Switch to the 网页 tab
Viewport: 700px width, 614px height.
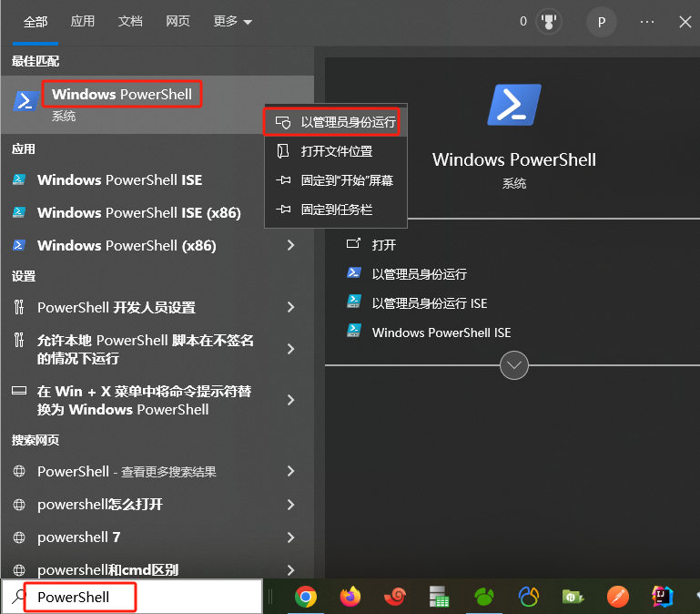[178, 21]
